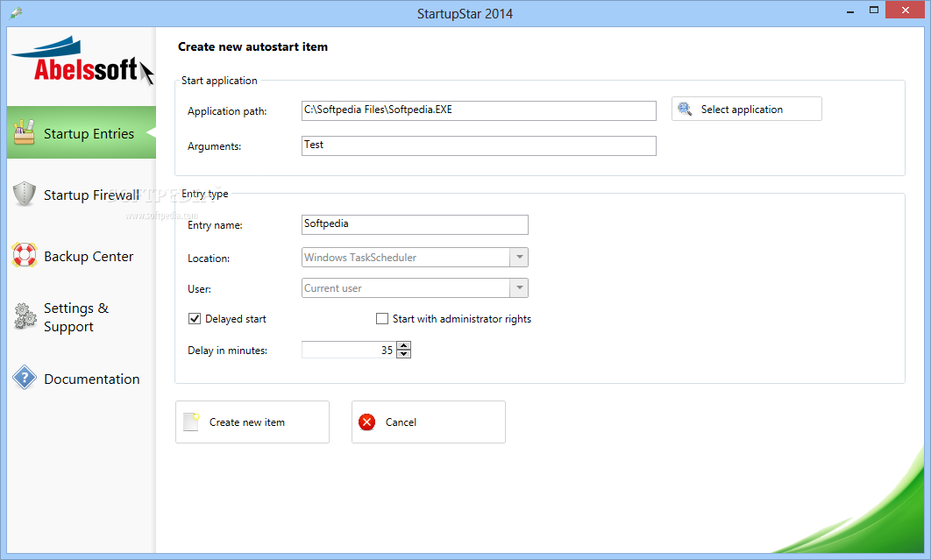This screenshot has width=931, height=560.
Task: Click the Current user combo box
Action: [415, 288]
